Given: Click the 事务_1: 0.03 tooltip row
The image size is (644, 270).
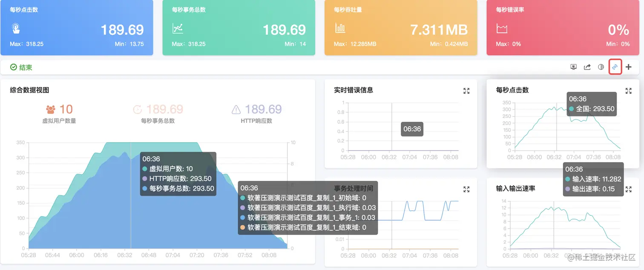Looking at the screenshot, I should [x=308, y=218].
